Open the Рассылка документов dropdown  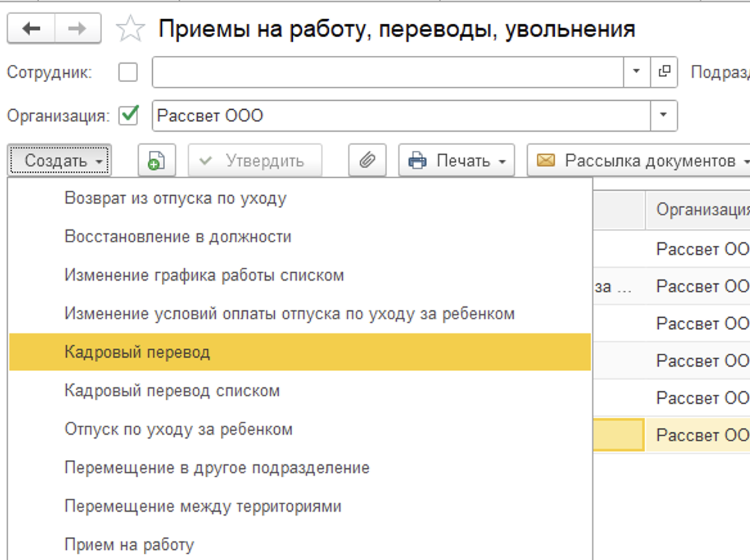(x=639, y=161)
